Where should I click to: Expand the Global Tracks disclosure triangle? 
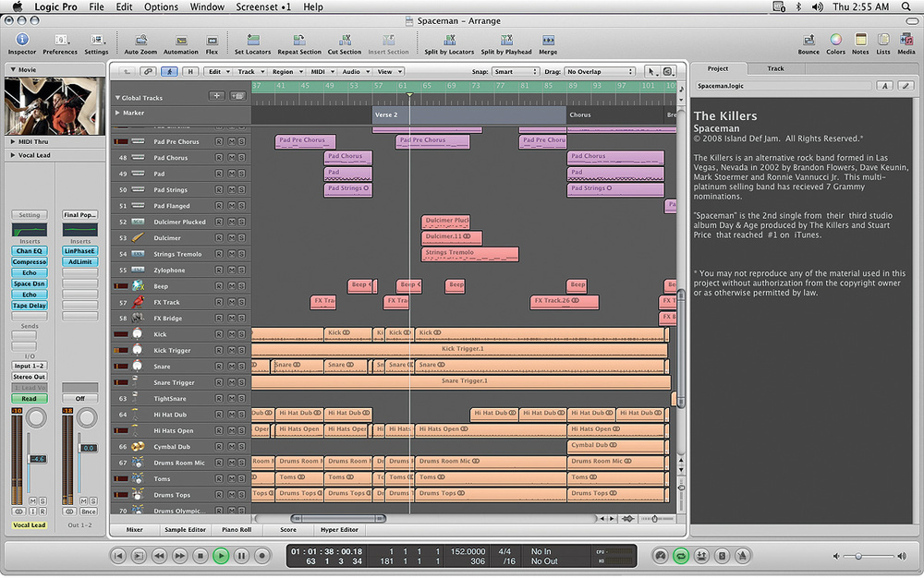(x=117, y=97)
